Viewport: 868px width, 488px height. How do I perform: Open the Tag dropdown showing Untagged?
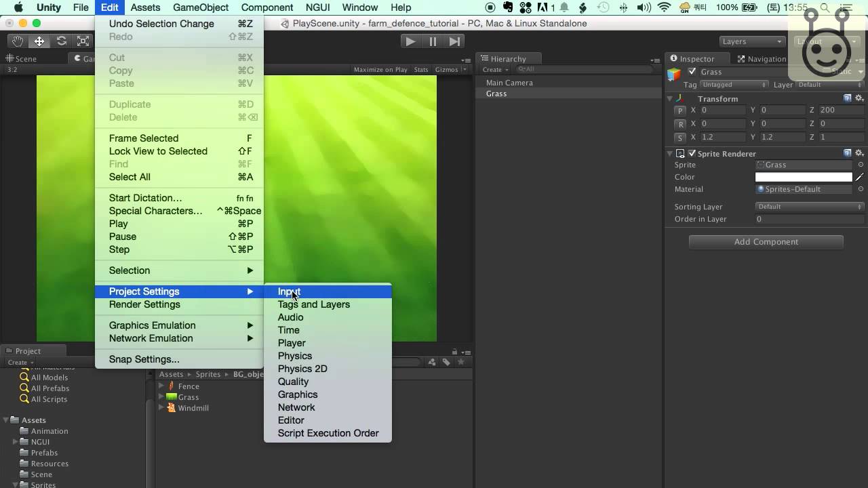pos(734,85)
